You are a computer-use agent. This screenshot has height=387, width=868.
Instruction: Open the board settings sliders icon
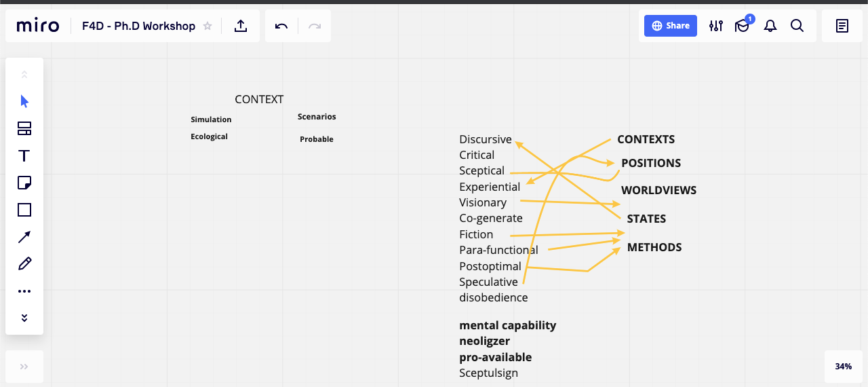[716, 26]
